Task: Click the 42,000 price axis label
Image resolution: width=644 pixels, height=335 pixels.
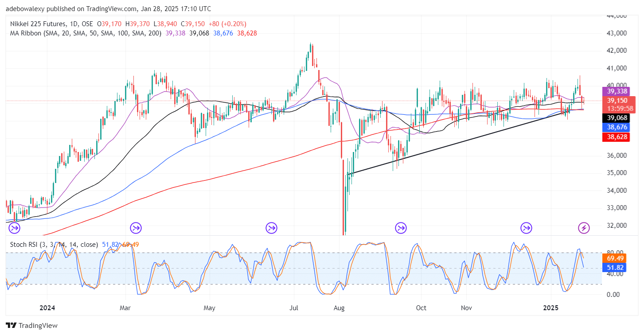Action: pos(617,51)
